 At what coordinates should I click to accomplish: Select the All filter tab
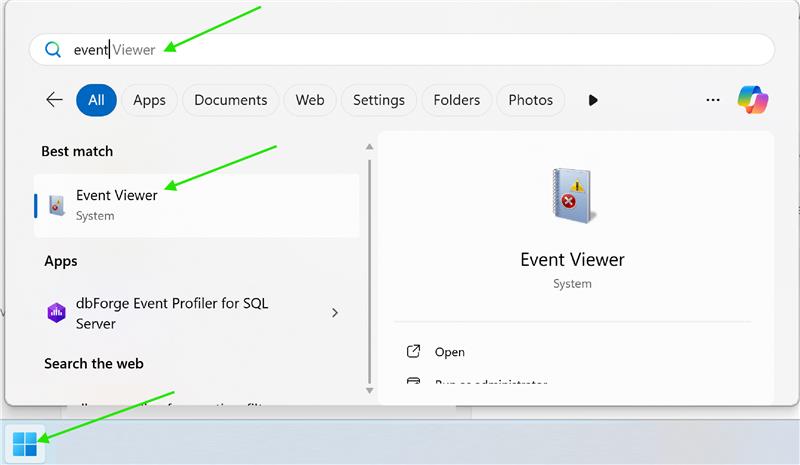[x=96, y=100]
